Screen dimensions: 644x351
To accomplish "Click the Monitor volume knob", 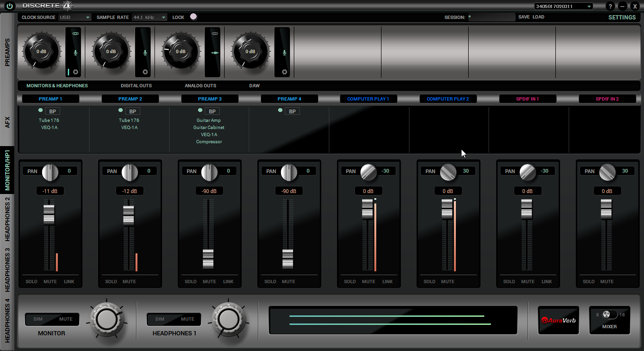I will click(x=107, y=319).
